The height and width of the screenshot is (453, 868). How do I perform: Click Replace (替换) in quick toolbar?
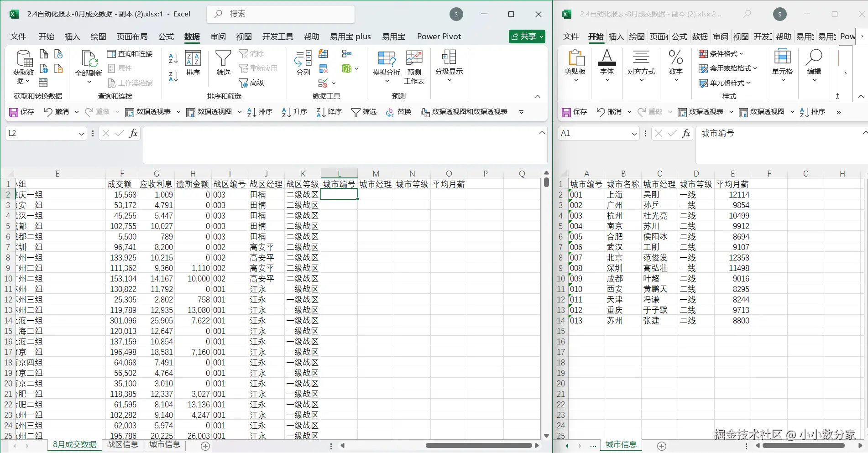[x=398, y=112]
